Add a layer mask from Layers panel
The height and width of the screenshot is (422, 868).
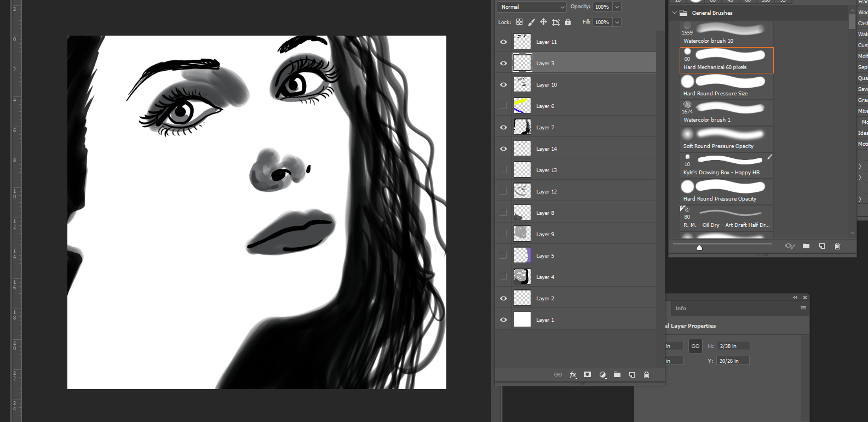pos(587,375)
